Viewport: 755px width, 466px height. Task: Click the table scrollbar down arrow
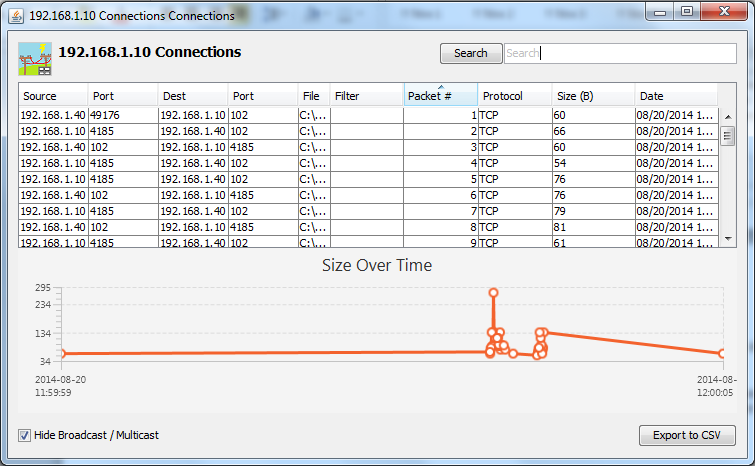click(728, 239)
